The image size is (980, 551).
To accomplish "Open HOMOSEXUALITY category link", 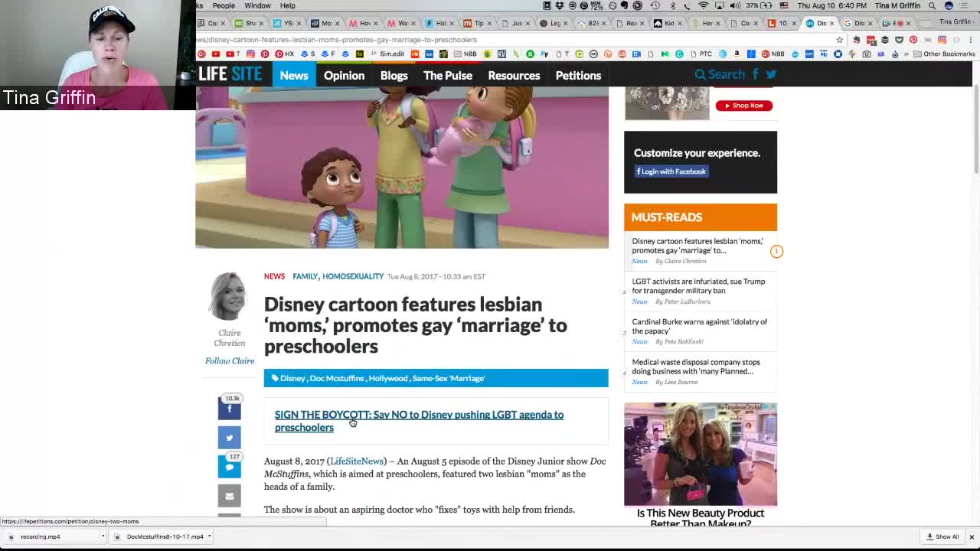I will (353, 276).
